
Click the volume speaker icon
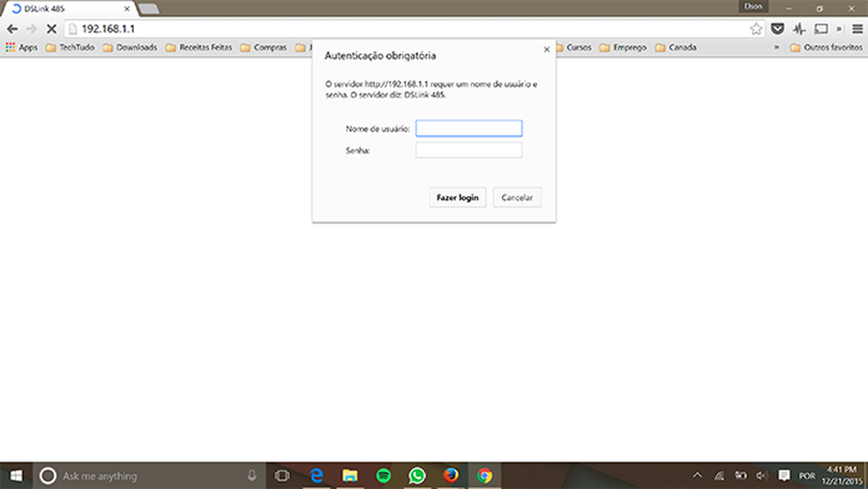pos(762,476)
